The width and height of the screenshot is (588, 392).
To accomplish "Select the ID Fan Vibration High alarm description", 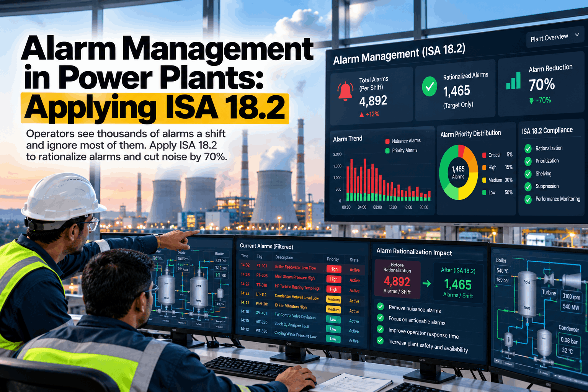I will coord(291,306).
